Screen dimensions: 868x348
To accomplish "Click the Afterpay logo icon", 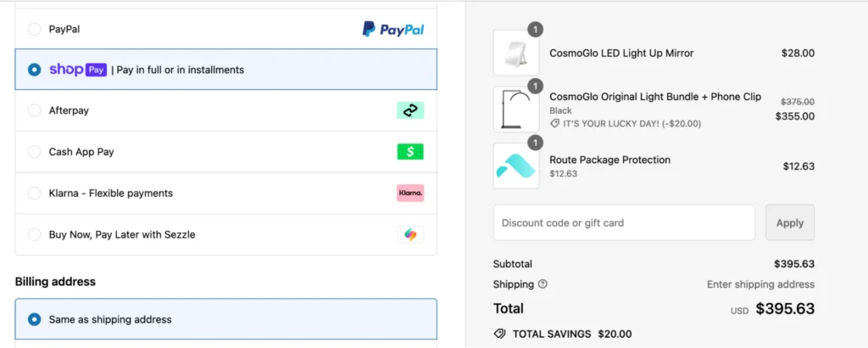I will [410, 110].
